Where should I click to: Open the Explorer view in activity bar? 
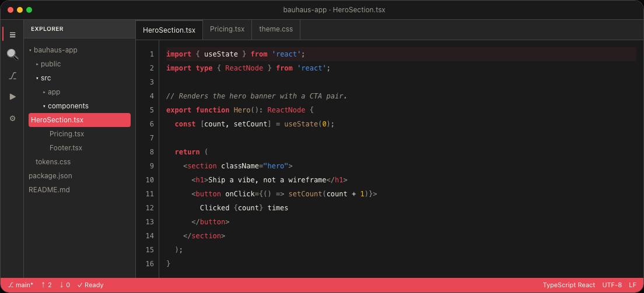(x=12, y=35)
